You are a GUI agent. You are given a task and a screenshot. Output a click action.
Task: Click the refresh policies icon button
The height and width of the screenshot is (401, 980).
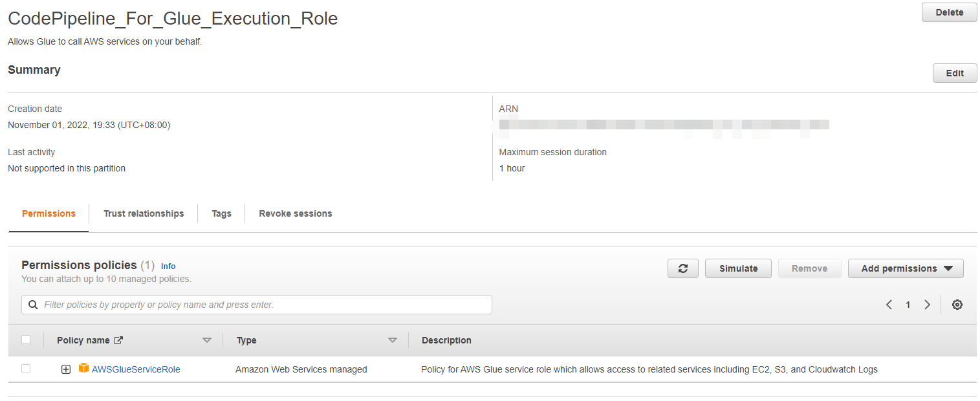pyautogui.click(x=682, y=268)
